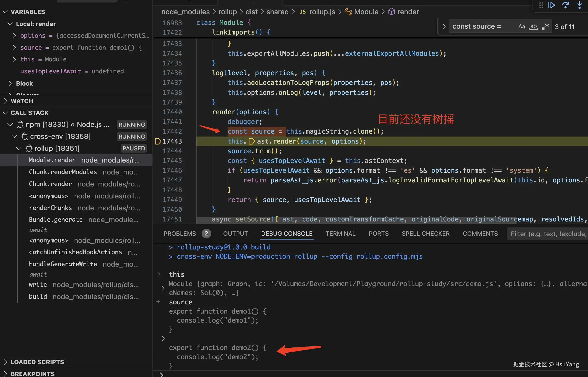588x377 pixels.
Task: Select Chunk.renderModules stack frame
Action: pyautogui.click(x=63, y=172)
